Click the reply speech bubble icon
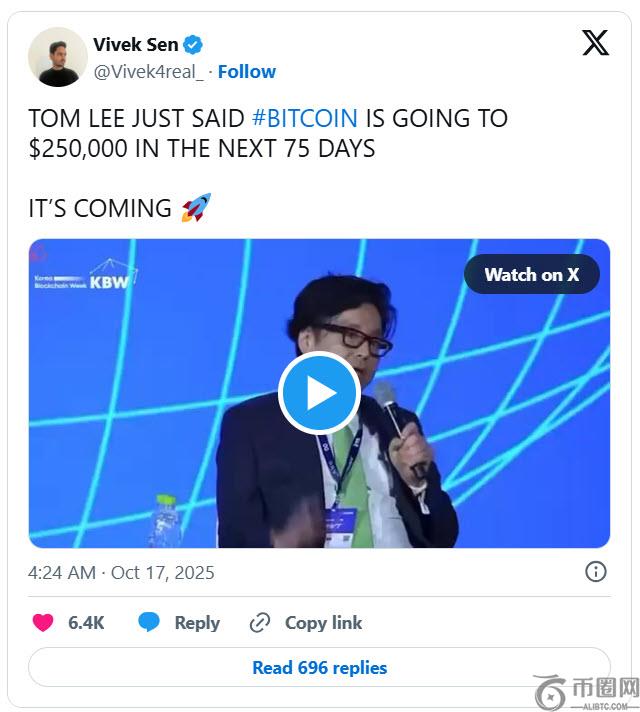 click(149, 622)
